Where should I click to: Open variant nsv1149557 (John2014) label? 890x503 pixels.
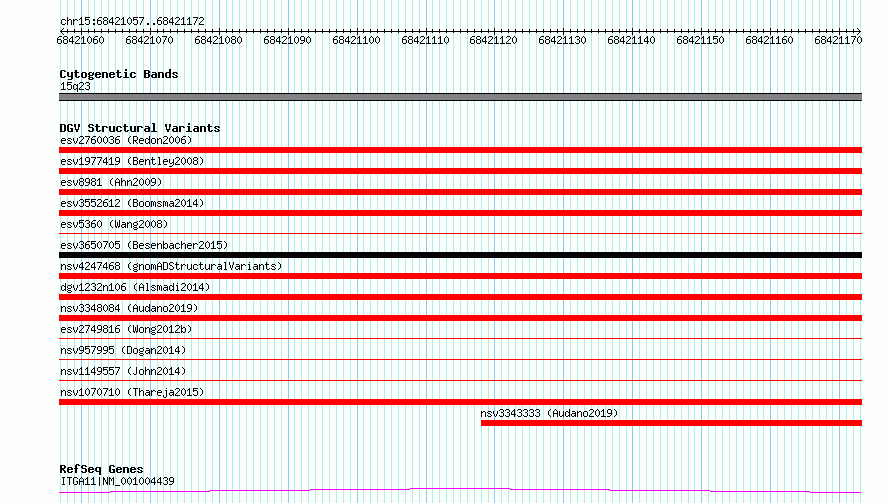coord(123,371)
